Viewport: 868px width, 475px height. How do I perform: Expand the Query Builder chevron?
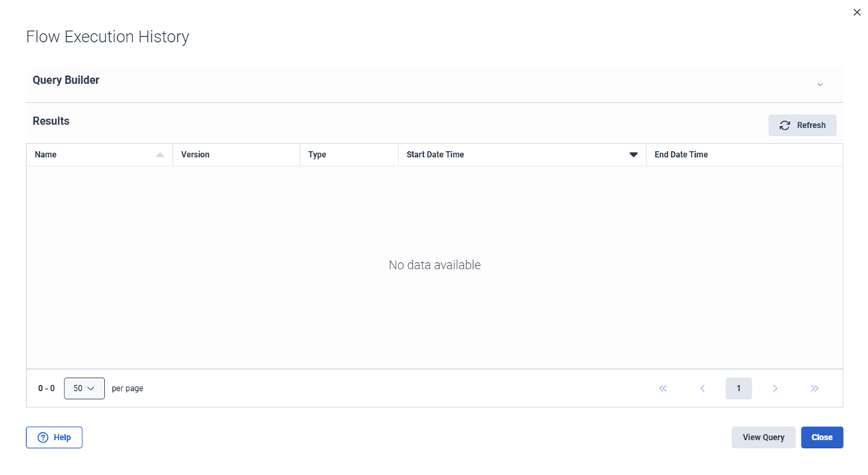point(820,85)
